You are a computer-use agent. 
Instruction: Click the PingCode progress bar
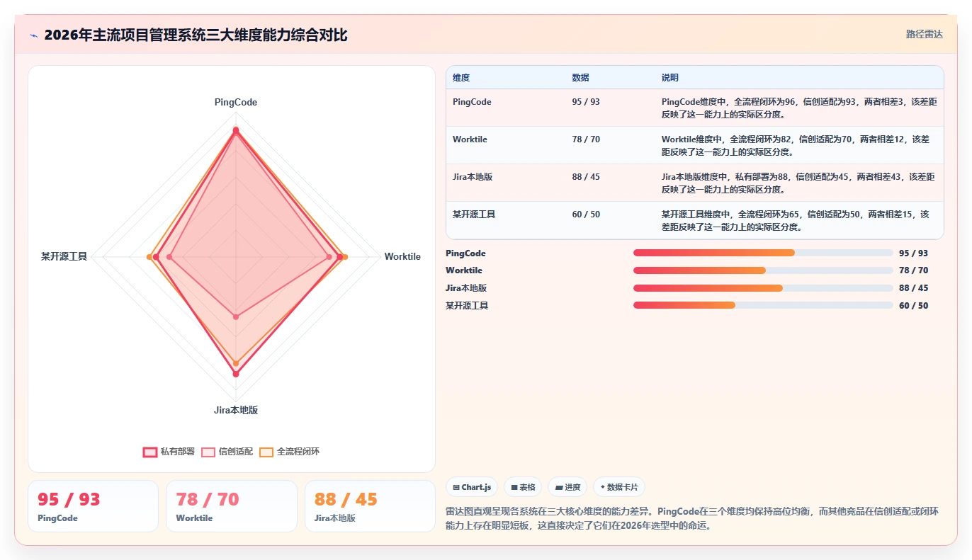[x=763, y=253]
